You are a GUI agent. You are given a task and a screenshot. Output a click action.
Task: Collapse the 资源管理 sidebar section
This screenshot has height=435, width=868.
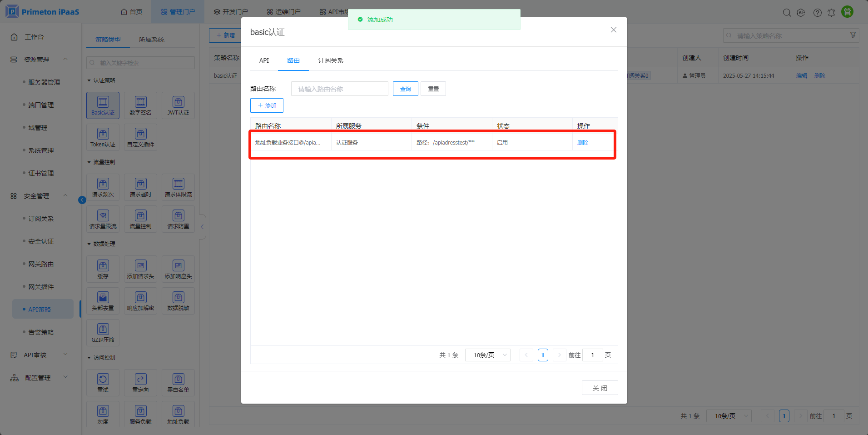pyautogui.click(x=65, y=60)
